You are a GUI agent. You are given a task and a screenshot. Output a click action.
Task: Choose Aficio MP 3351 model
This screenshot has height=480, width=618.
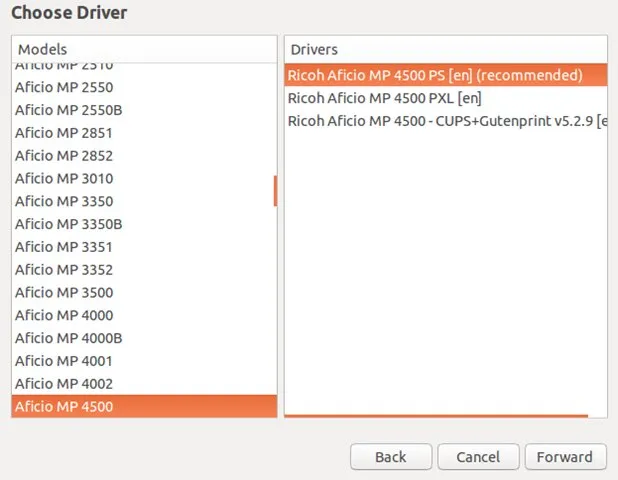coord(64,247)
